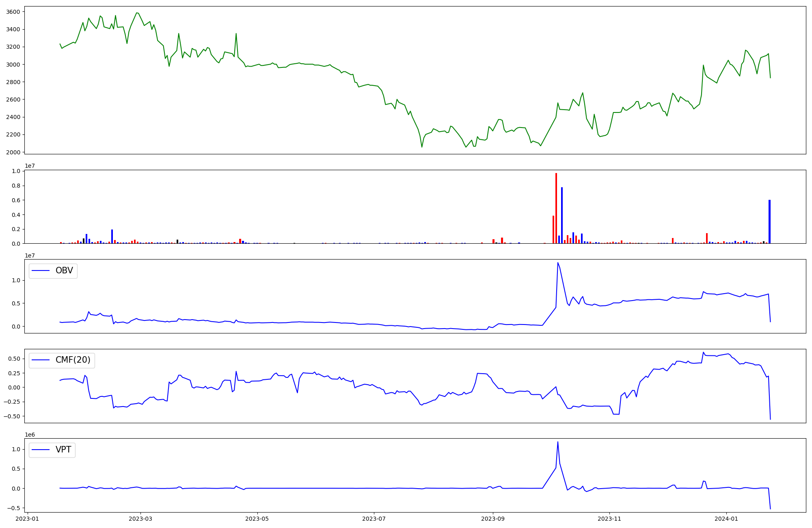Click the OBV line peak in October 2023
The image size is (812, 528).
click(x=558, y=263)
